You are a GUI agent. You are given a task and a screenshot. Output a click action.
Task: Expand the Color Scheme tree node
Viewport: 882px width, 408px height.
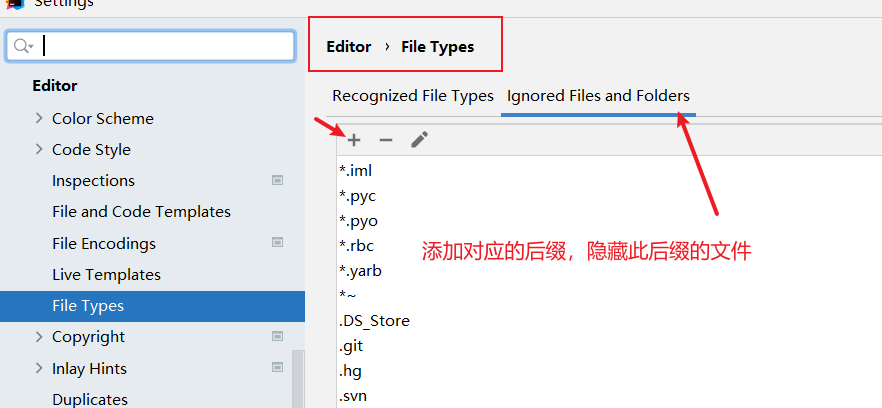click(x=39, y=118)
